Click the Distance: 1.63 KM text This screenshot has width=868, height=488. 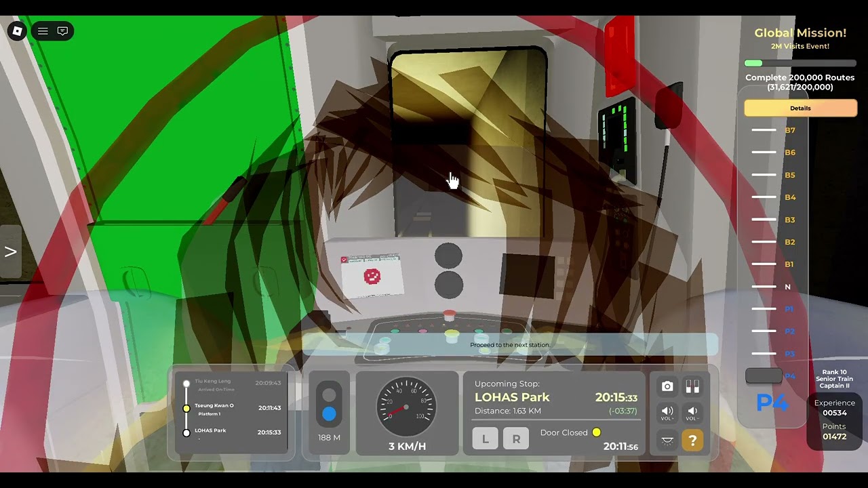tap(508, 411)
